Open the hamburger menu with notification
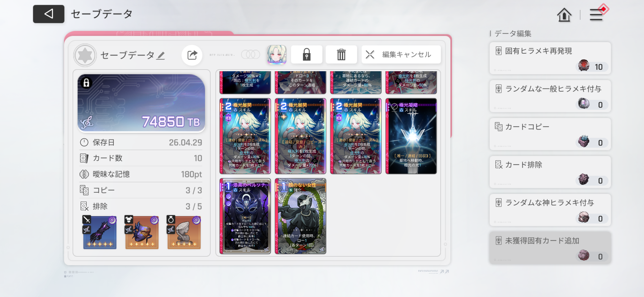The height and width of the screenshot is (297, 644). coord(597,14)
